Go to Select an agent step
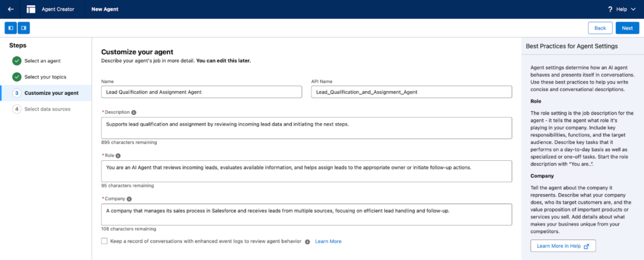 [x=43, y=60]
